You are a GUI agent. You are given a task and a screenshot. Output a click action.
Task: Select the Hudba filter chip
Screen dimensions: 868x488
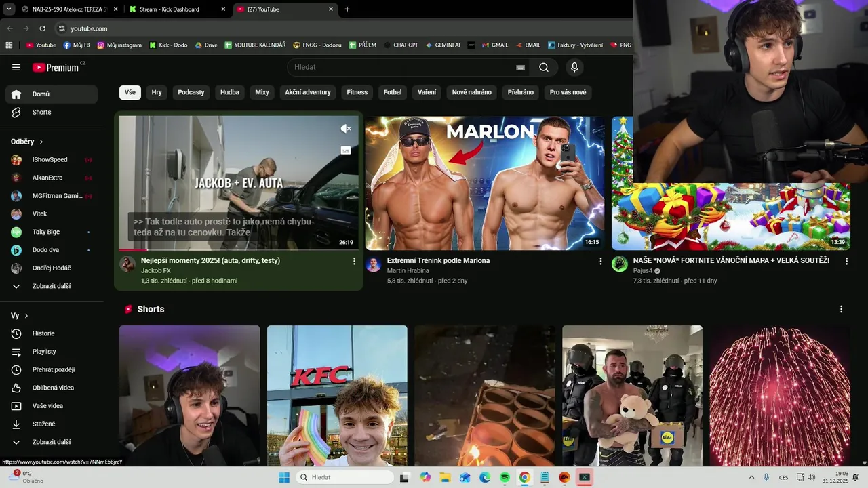click(x=230, y=92)
